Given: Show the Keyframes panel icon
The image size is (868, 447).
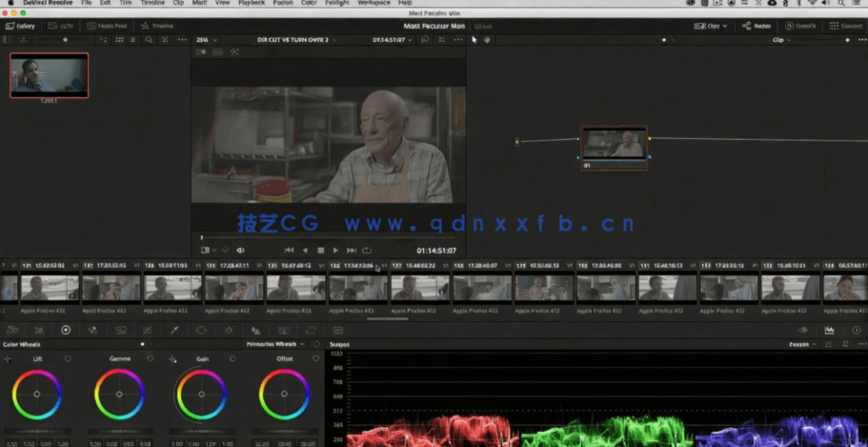Looking at the screenshot, I should pyautogui.click(x=802, y=330).
